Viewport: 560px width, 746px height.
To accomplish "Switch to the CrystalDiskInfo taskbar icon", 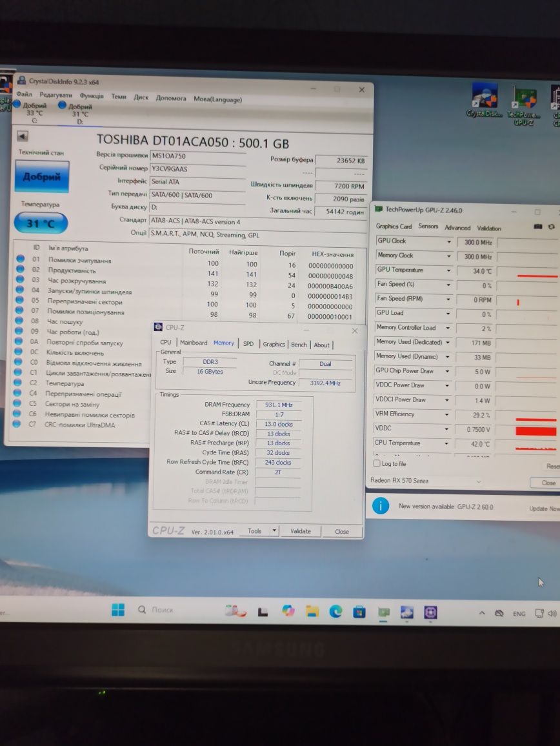I will [407, 612].
